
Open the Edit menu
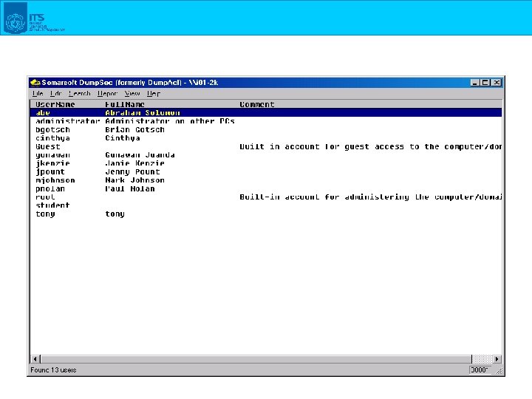tap(55, 93)
